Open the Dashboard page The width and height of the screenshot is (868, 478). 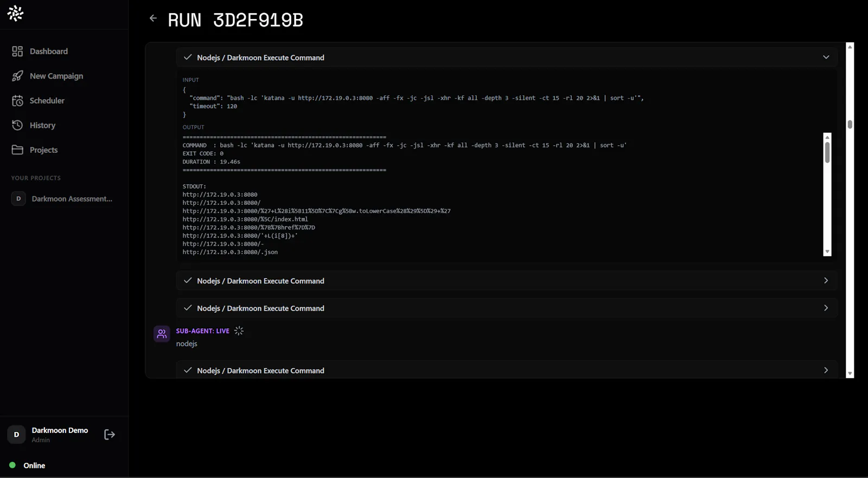(x=49, y=51)
